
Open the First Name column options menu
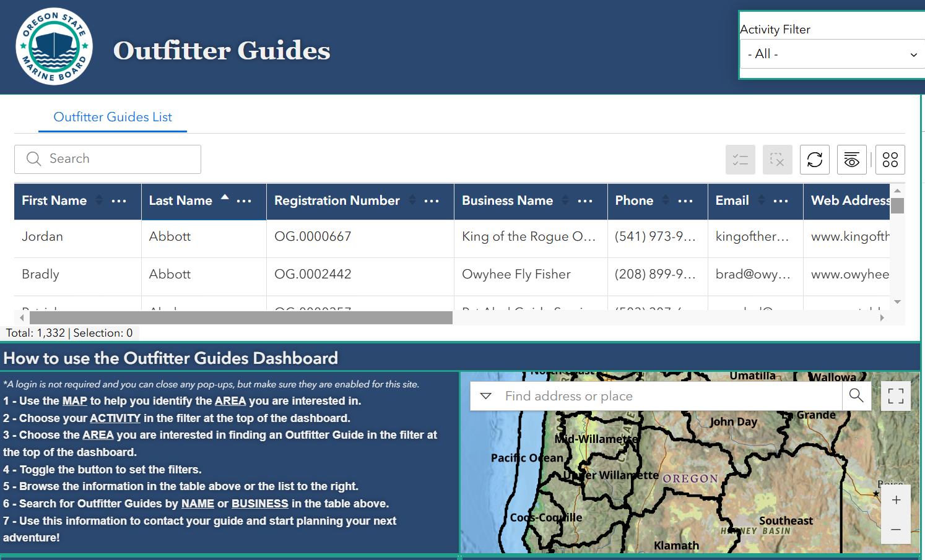tap(119, 200)
